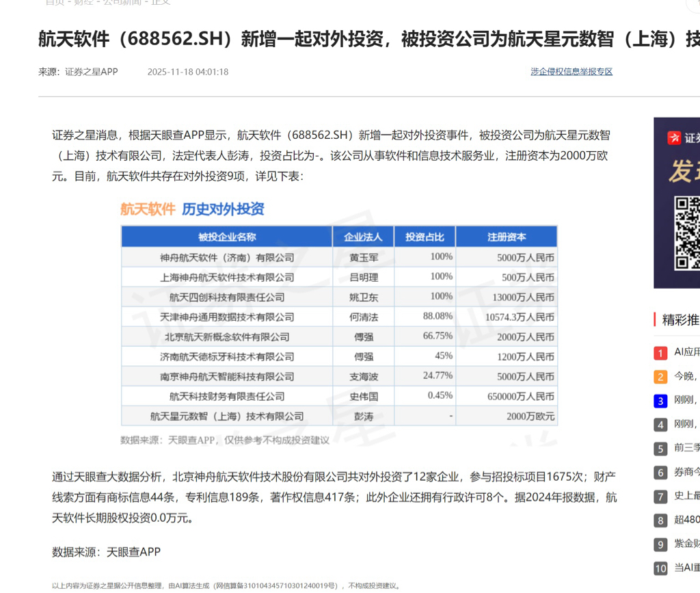This screenshot has width=700, height=593.
Task: Click the chart title 航天软件 历史对外投资
Action: pos(192,209)
